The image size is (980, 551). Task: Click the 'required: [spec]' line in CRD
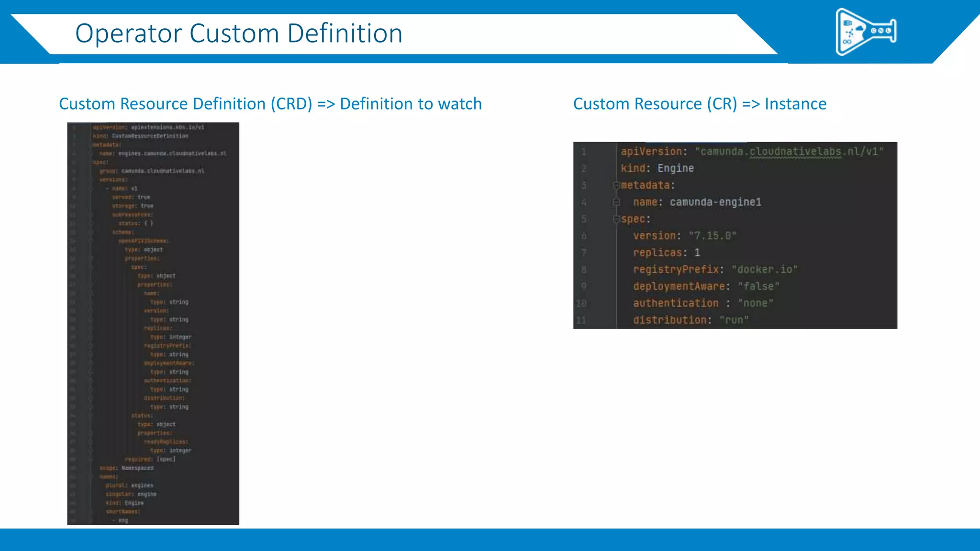click(150, 459)
